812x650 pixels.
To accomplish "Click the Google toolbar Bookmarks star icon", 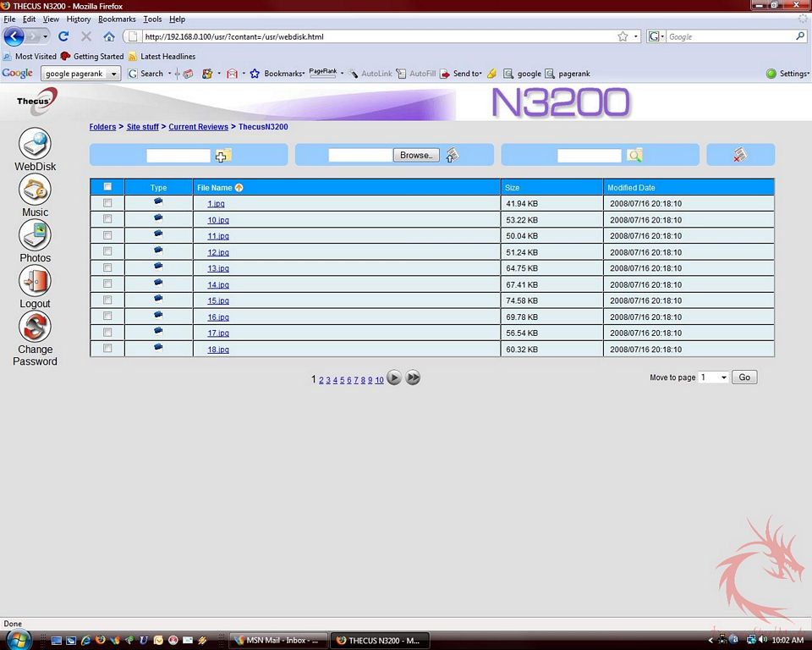I will (255, 74).
